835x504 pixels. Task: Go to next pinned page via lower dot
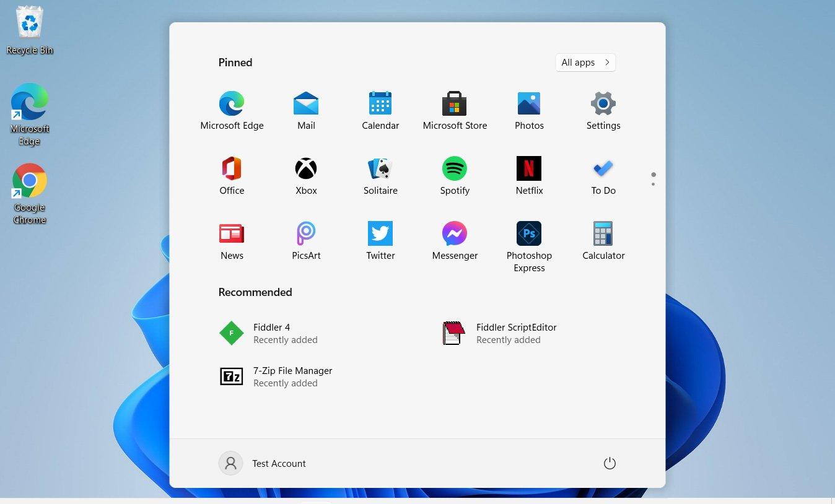pyautogui.click(x=653, y=184)
